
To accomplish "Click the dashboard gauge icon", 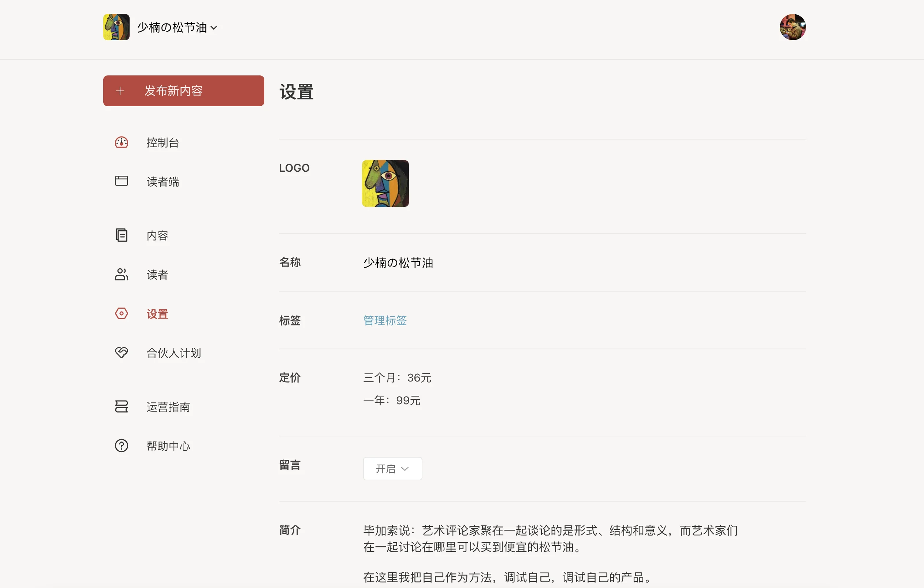I will coord(121,142).
